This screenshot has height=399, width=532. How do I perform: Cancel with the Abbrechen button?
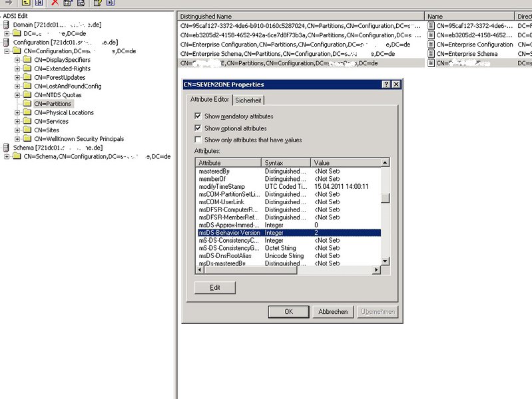tap(333, 311)
